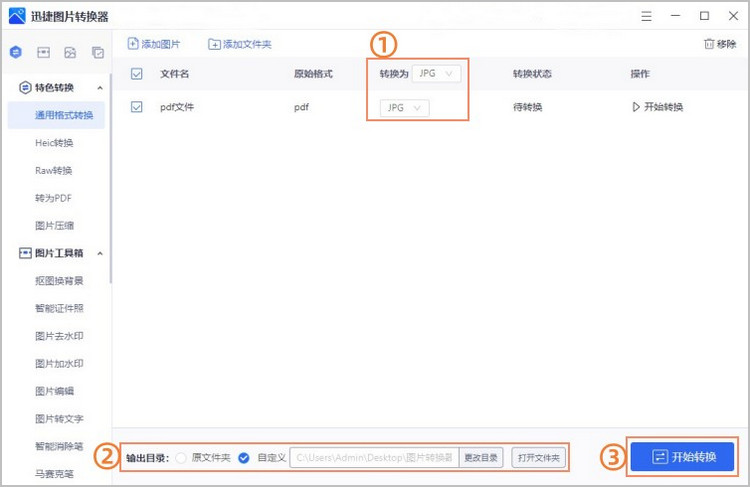
Task: Select the 自定义 output radio button
Action: click(x=244, y=458)
